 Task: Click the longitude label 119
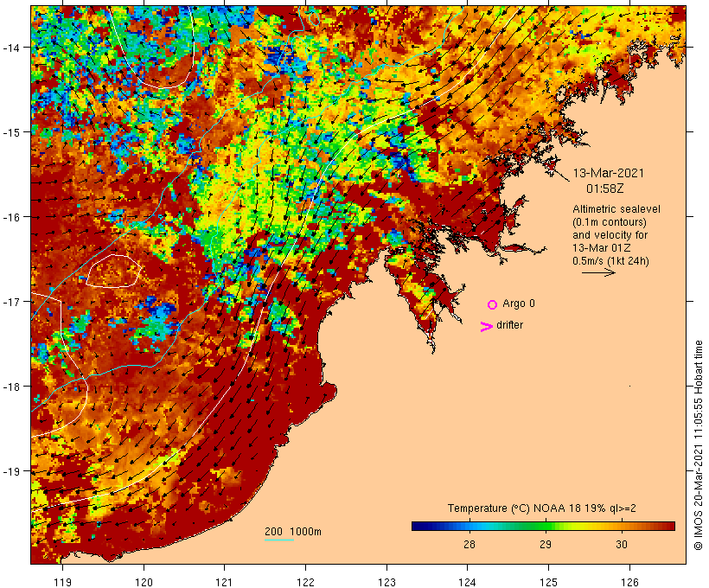(62, 582)
